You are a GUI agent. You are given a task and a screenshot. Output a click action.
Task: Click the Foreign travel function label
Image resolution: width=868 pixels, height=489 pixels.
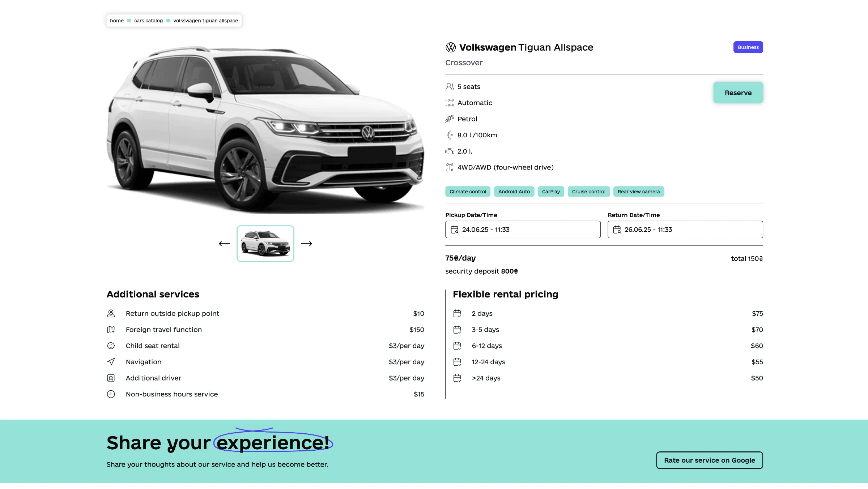164,330
